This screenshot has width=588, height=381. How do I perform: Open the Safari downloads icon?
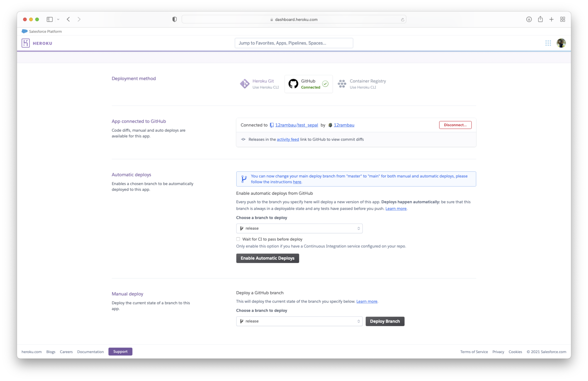coord(529,19)
